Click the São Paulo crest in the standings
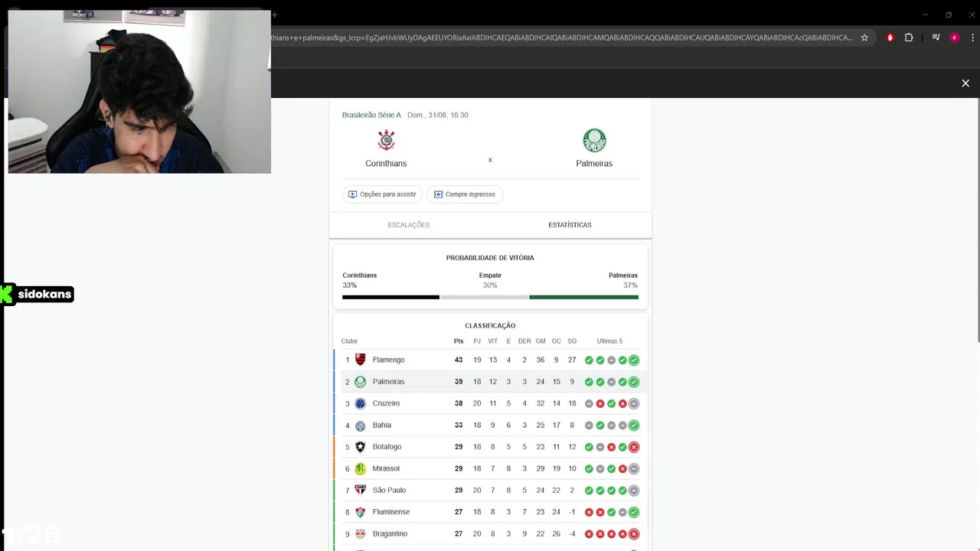 (361, 491)
